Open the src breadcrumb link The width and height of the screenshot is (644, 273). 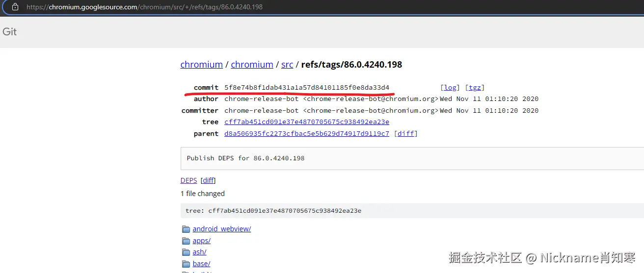coord(287,65)
